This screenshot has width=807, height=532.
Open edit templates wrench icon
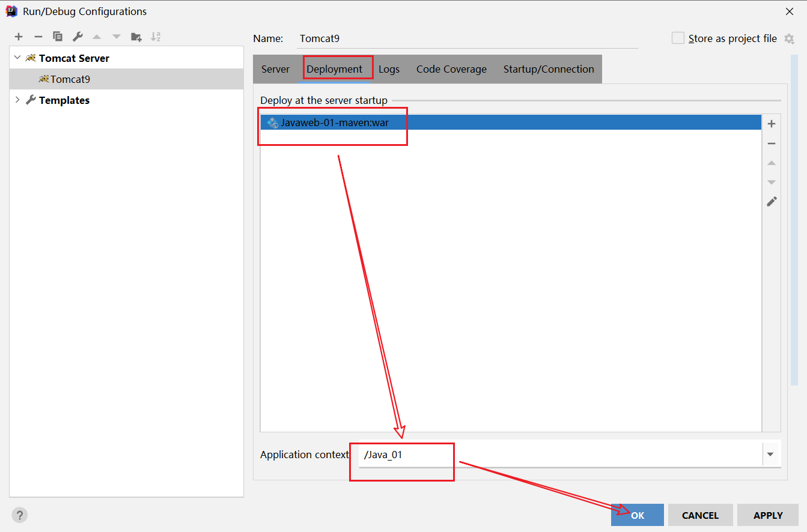[78, 37]
